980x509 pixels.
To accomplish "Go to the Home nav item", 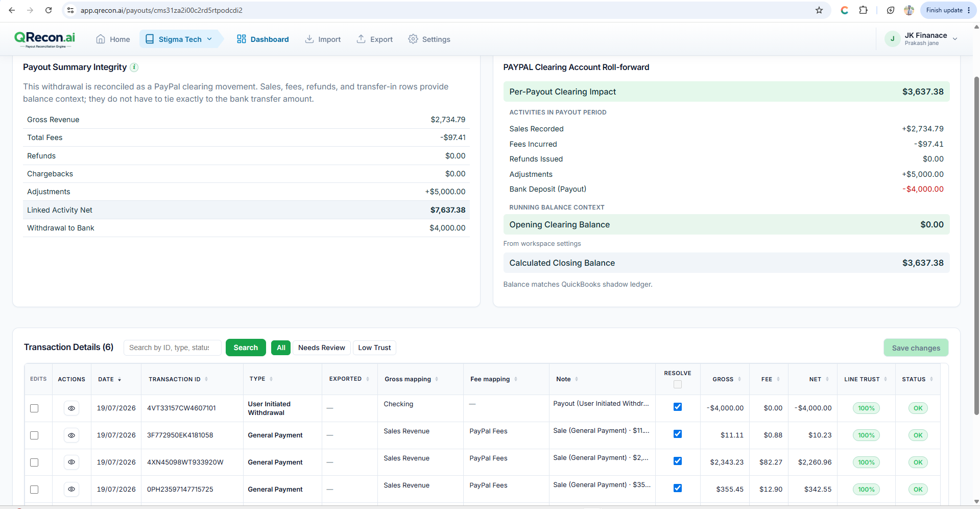I will (113, 39).
